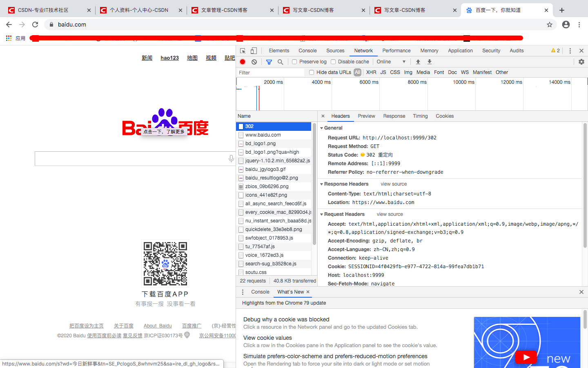The image size is (588, 368).
Task: Collapse the General section
Action: point(322,128)
